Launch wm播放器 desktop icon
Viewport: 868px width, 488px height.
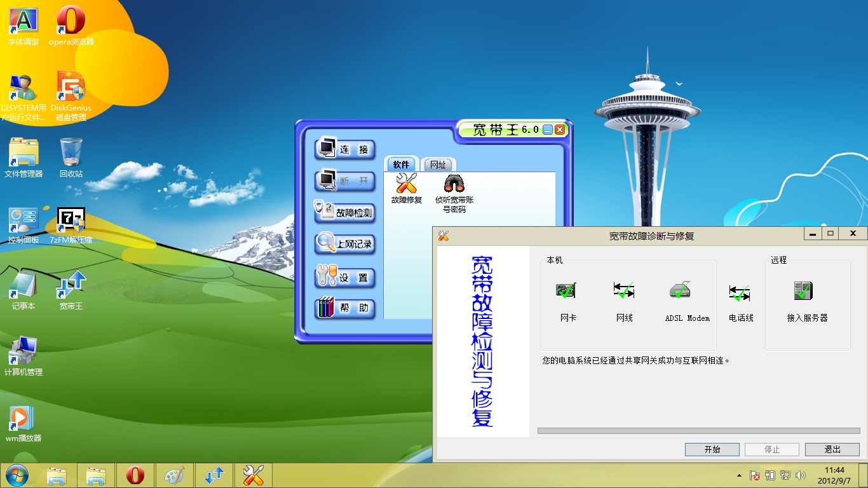[24, 423]
